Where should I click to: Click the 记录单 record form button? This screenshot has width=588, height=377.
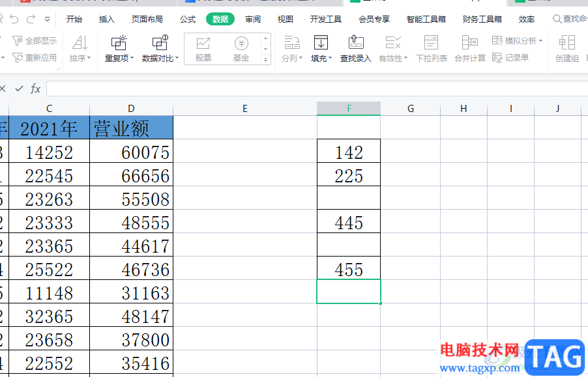510,58
